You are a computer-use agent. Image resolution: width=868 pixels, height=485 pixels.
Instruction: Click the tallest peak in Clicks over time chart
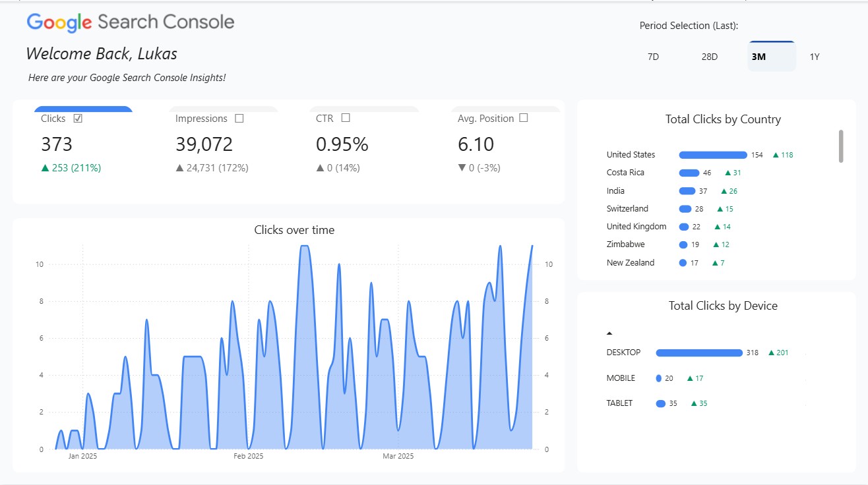click(x=304, y=247)
